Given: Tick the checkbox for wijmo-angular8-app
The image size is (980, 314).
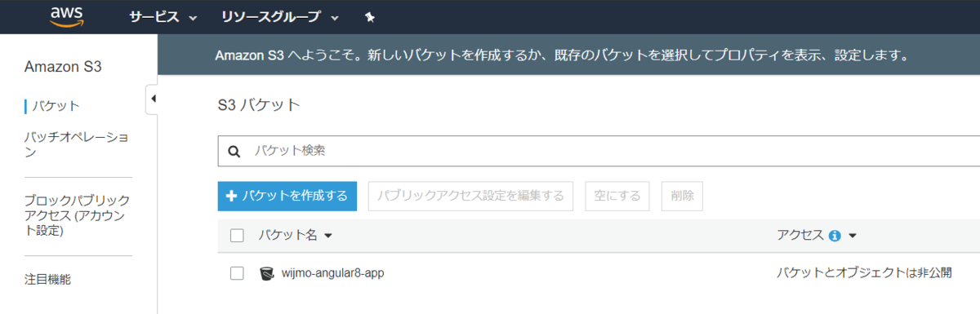Looking at the screenshot, I should point(238,273).
